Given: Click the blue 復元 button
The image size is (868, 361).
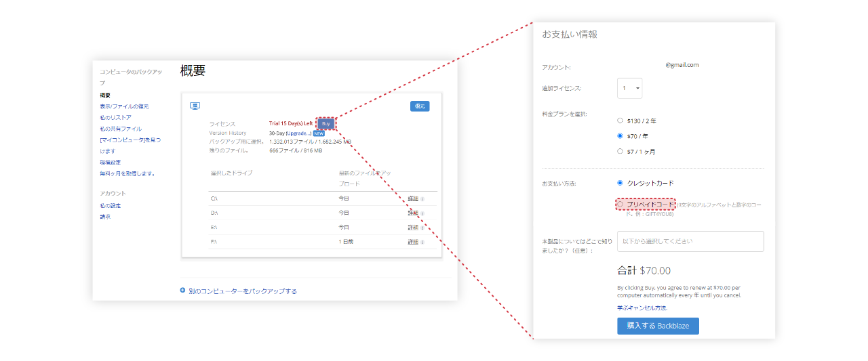Looking at the screenshot, I should pos(420,106).
